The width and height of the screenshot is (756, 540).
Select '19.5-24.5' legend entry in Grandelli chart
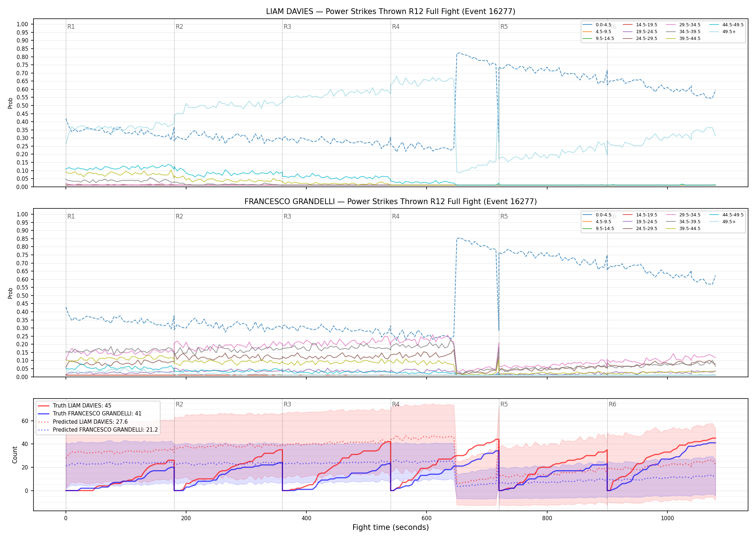640,222
